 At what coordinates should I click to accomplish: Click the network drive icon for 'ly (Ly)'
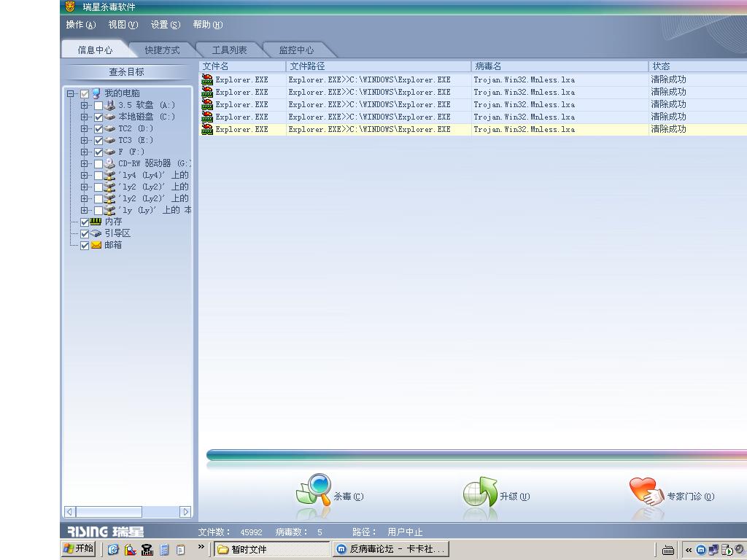109,210
